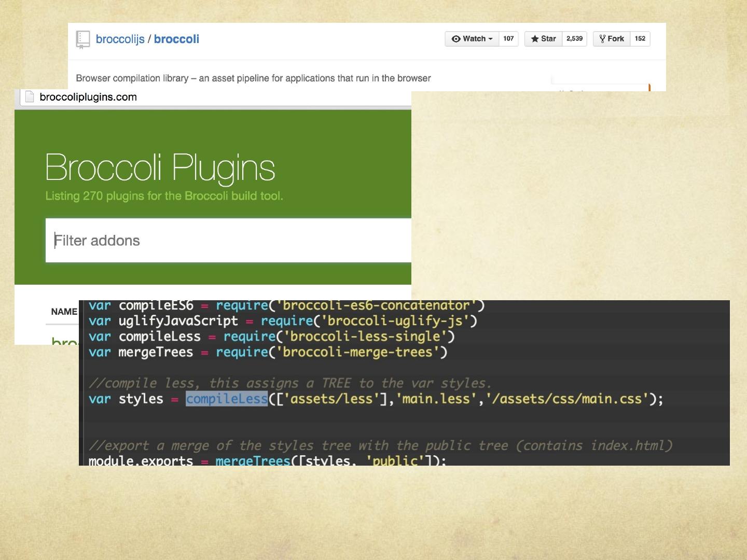Image resolution: width=747 pixels, height=560 pixels.
Task: Open the broccolijs owner link
Action: pos(120,39)
